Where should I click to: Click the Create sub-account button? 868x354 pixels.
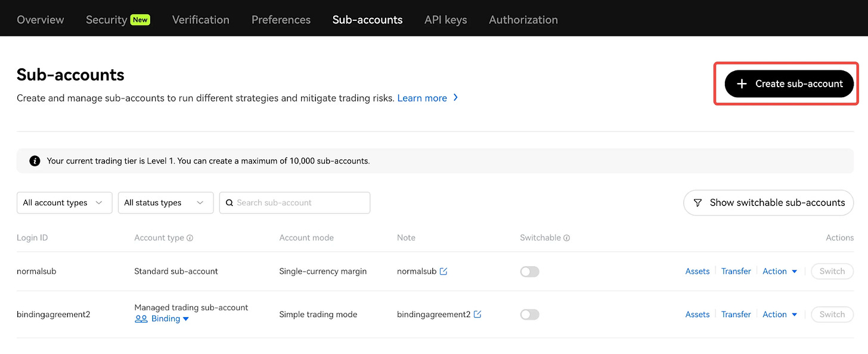coord(789,84)
